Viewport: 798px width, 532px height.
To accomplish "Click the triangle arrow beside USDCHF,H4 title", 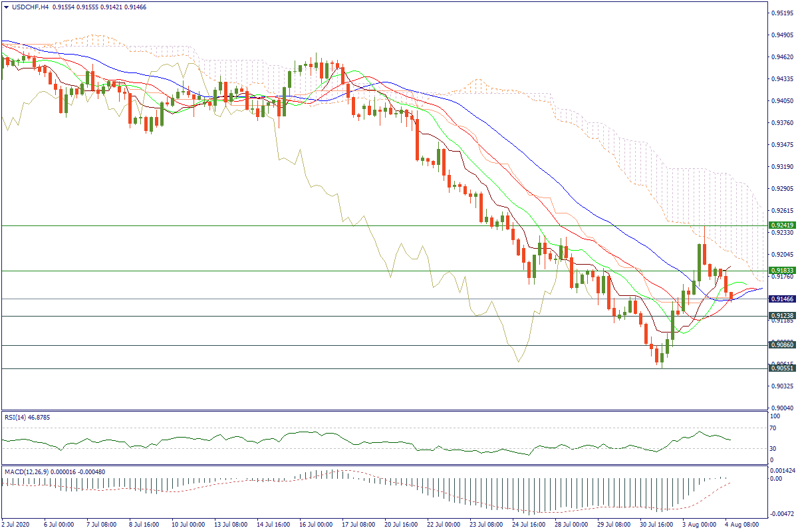I will [6, 7].
